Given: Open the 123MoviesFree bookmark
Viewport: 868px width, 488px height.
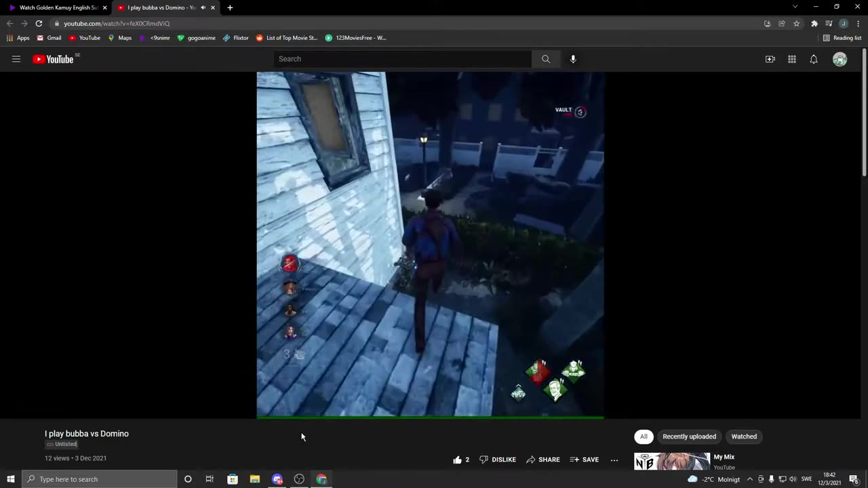Looking at the screenshot, I should [x=356, y=38].
